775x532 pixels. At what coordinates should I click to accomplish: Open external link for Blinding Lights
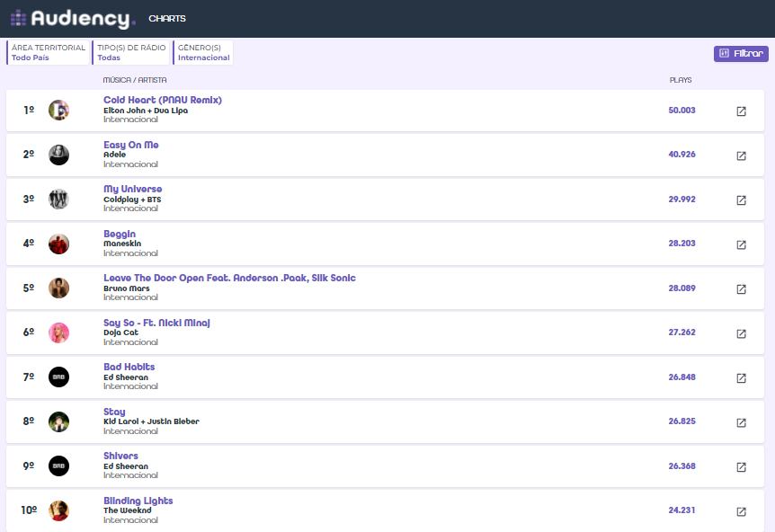(x=741, y=511)
